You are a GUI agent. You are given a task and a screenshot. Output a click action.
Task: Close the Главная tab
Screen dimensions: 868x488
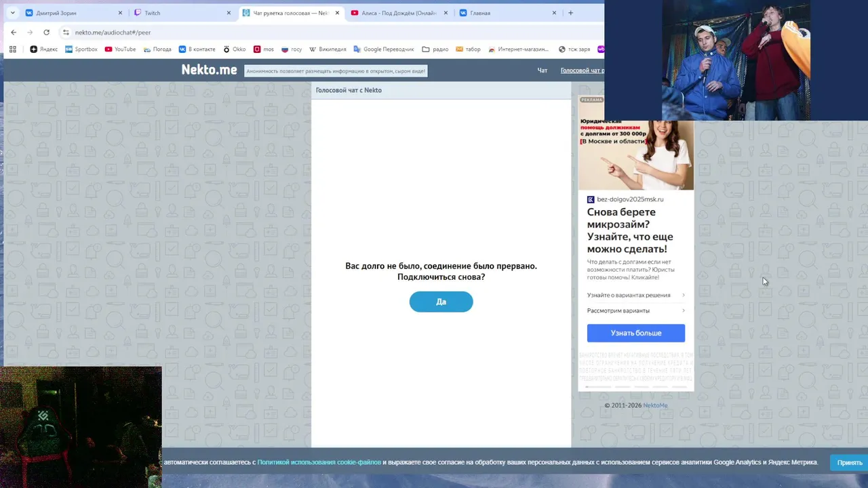click(x=554, y=13)
